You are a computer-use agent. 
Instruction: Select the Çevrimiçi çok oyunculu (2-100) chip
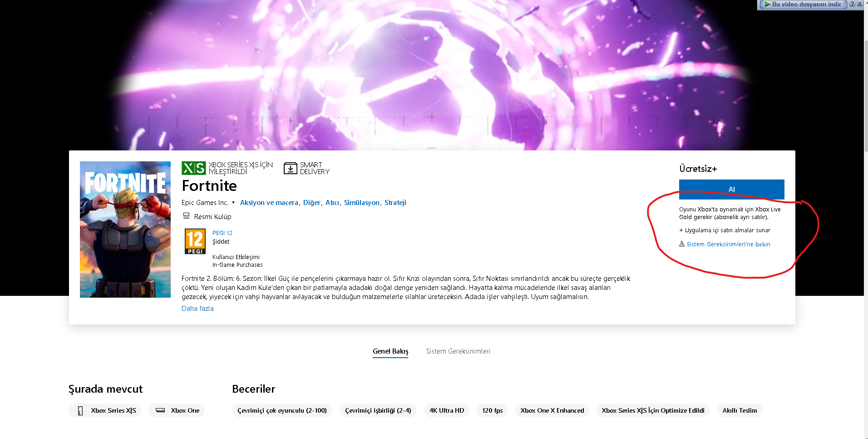(282, 410)
